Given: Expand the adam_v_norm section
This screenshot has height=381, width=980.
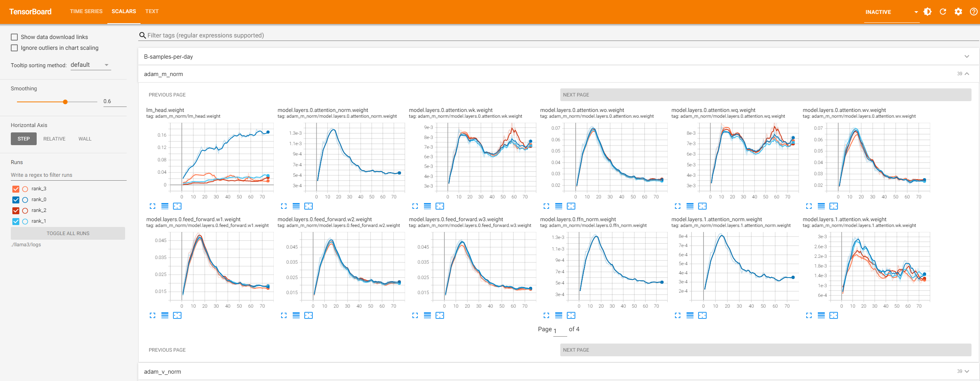Looking at the screenshot, I should pyautogui.click(x=558, y=371).
